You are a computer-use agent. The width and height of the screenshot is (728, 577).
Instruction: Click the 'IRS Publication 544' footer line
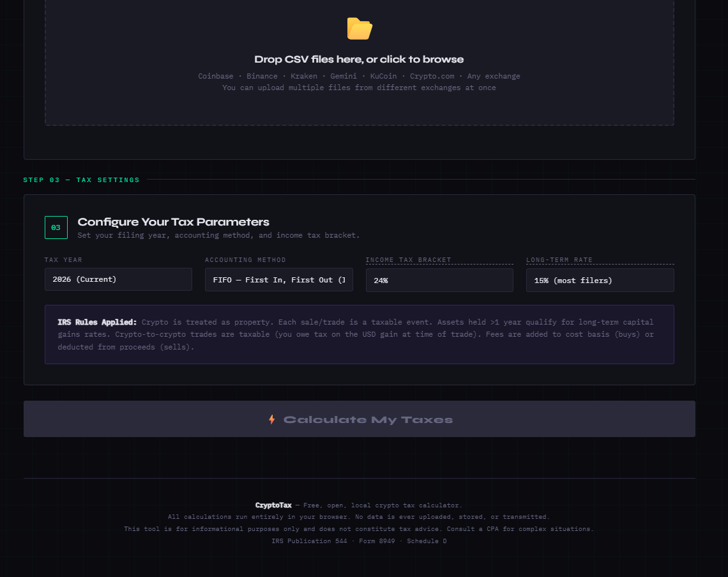click(359, 541)
